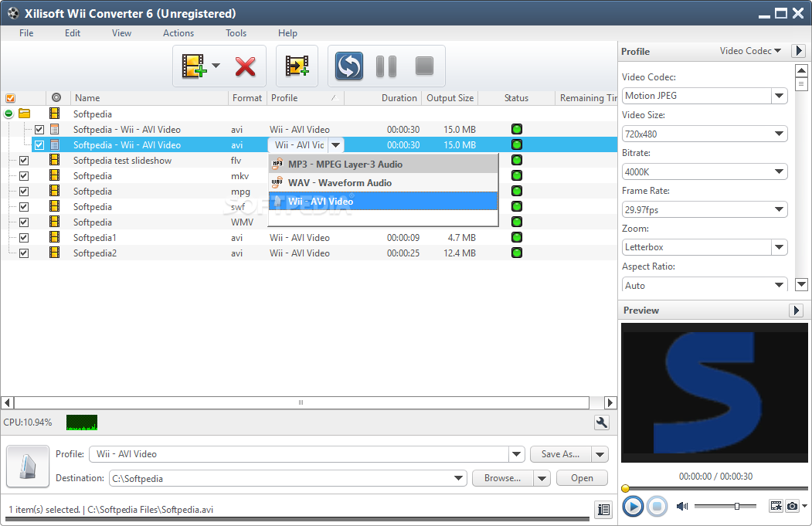Viewport: 812px width, 526px height.
Task: Open the Video Codec Motion JPEG dropdown
Action: tap(779, 96)
